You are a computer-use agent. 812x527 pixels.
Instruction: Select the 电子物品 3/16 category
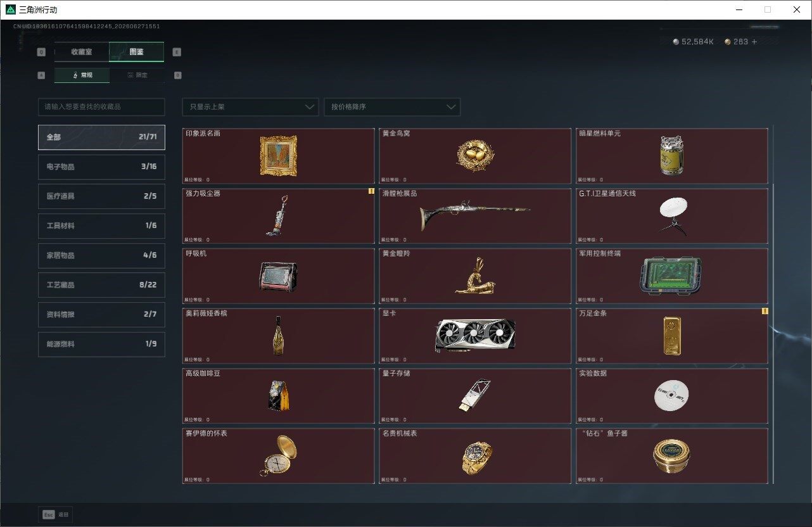pyautogui.click(x=101, y=167)
